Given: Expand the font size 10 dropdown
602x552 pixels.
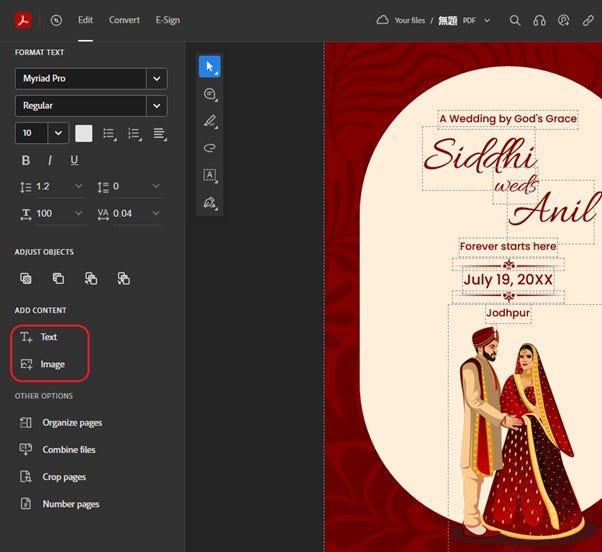Looking at the screenshot, I should coord(57,133).
